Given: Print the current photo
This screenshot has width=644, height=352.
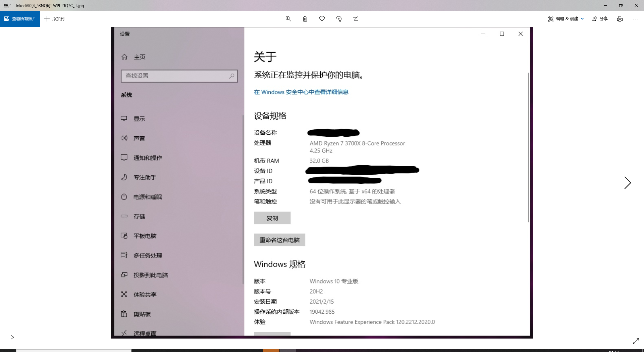Looking at the screenshot, I should (620, 19).
